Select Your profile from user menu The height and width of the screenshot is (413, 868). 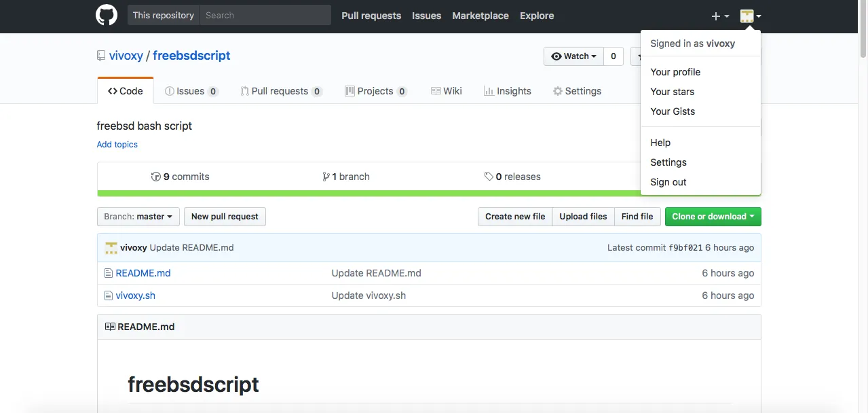tap(700, 72)
